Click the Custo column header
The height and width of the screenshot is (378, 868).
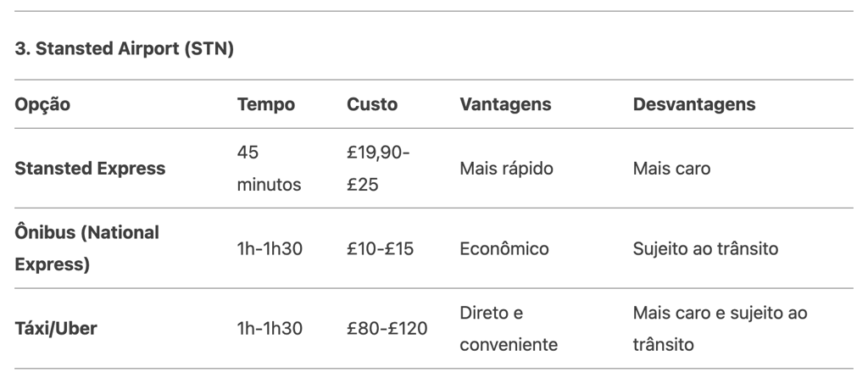tap(372, 104)
